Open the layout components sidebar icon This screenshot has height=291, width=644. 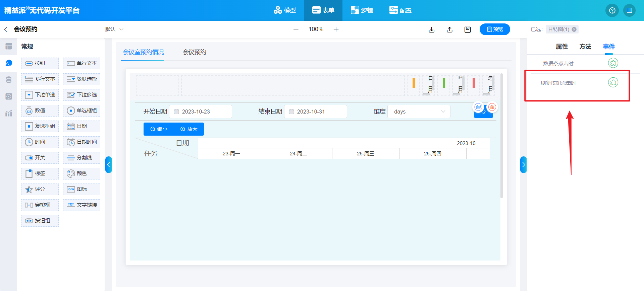pyautogui.click(x=9, y=46)
